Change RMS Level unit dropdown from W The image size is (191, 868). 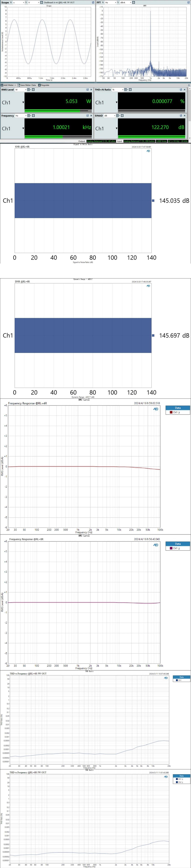click(x=21, y=90)
